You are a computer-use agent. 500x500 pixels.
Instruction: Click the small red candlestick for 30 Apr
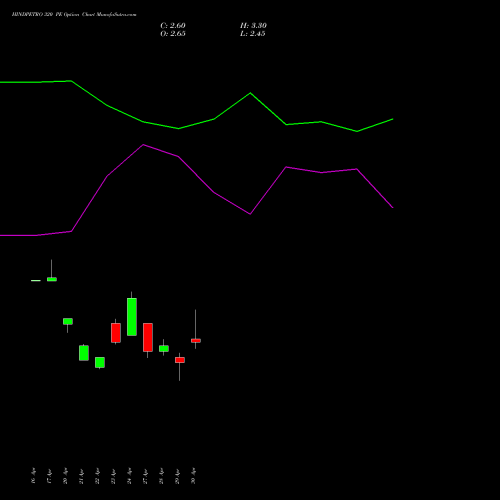tap(196, 341)
